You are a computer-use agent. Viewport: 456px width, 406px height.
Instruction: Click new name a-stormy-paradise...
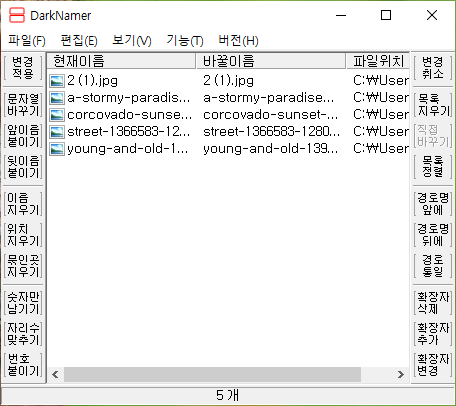coord(268,98)
